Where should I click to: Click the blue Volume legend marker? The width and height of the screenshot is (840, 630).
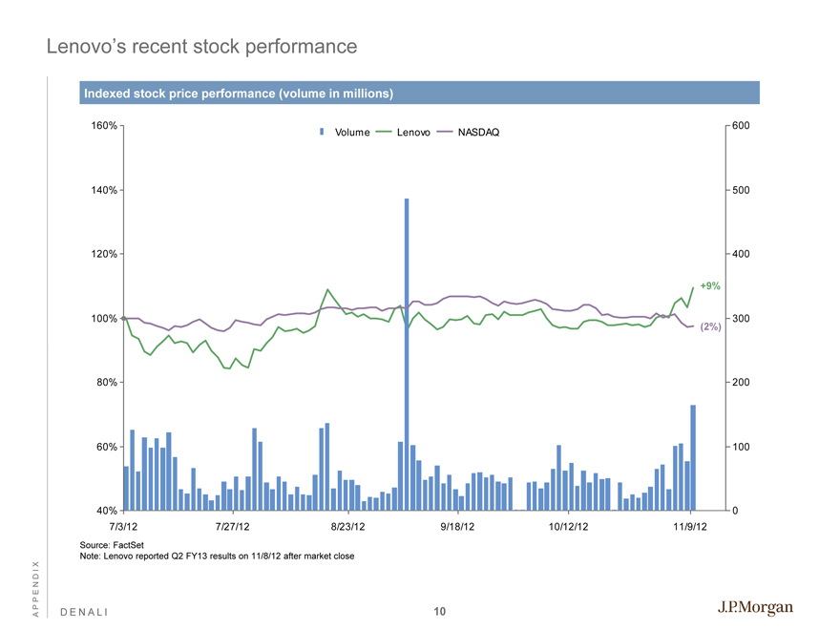click(x=322, y=132)
